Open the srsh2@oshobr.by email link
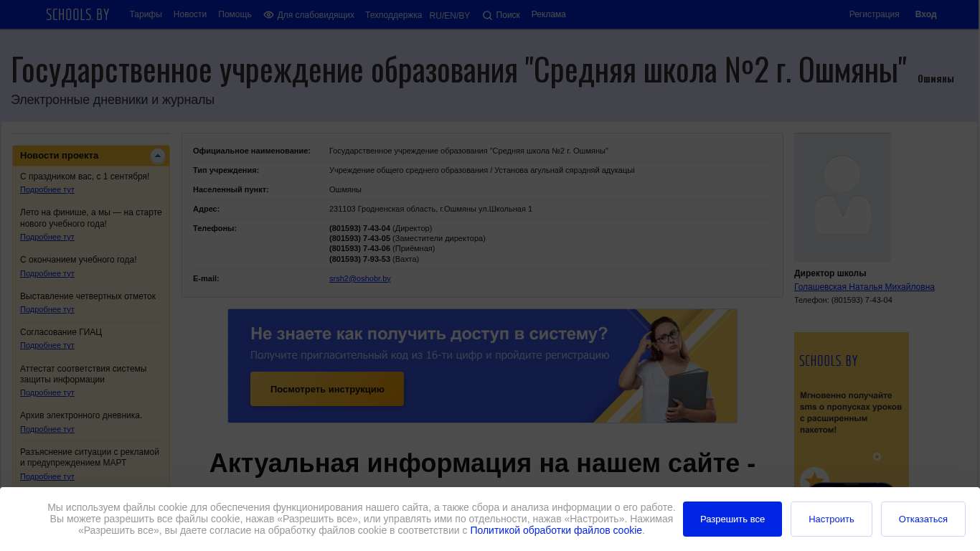The height and width of the screenshot is (551, 980). (x=360, y=278)
